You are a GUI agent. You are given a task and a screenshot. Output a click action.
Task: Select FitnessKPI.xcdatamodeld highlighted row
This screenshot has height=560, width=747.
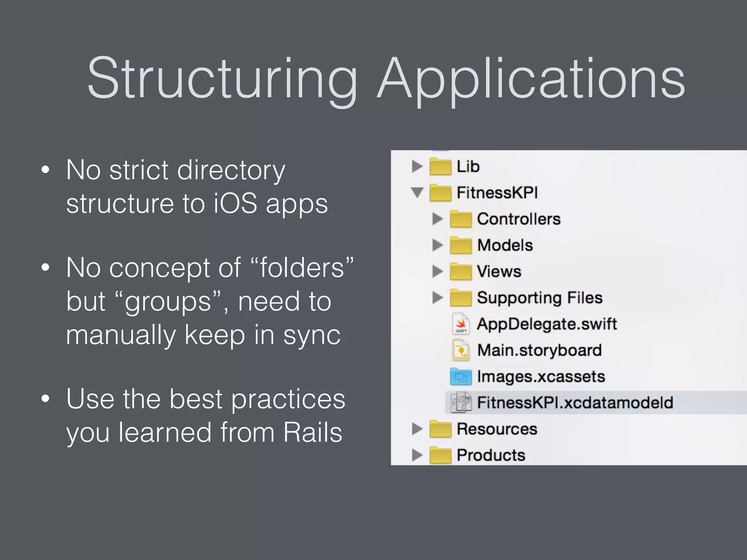(575, 402)
